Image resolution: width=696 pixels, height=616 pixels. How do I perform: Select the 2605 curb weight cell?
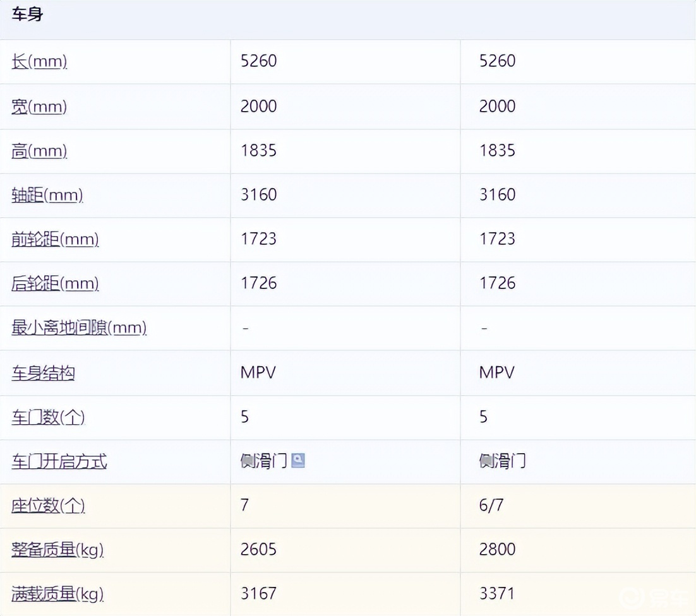[x=259, y=549]
